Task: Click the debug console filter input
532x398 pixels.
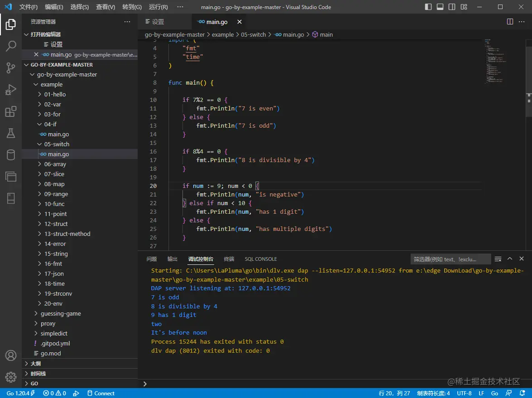Action: pyautogui.click(x=451, y=259)
